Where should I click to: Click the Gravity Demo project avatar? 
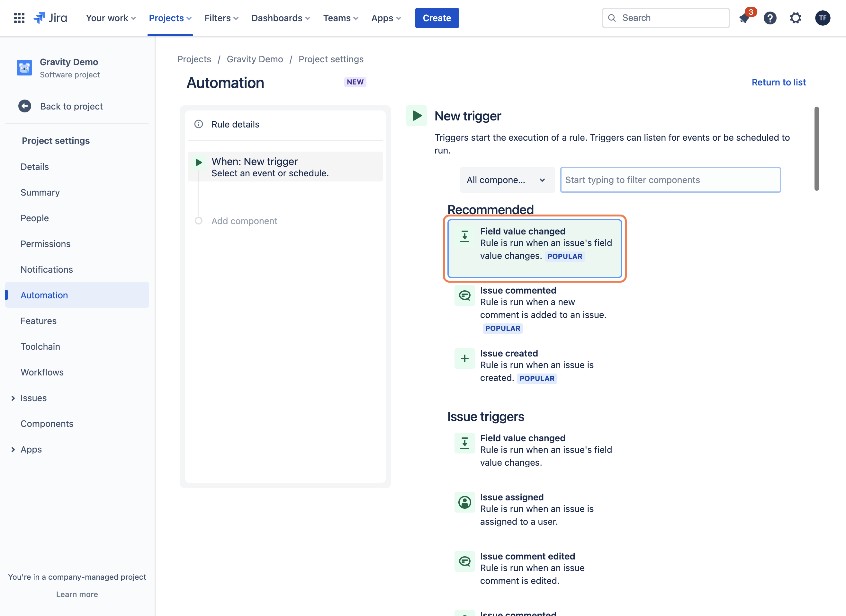tap(24, 68)
